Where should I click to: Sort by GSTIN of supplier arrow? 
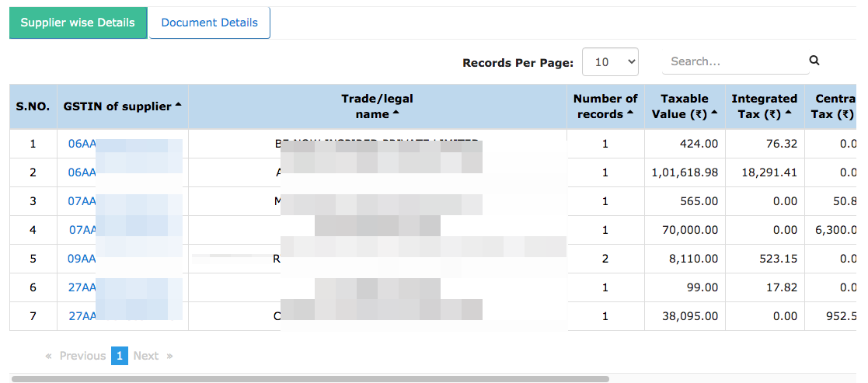178,105
